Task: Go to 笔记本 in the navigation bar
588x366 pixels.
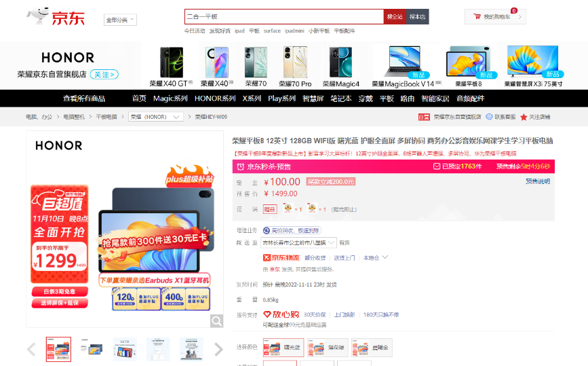Action: click(341, 98)
